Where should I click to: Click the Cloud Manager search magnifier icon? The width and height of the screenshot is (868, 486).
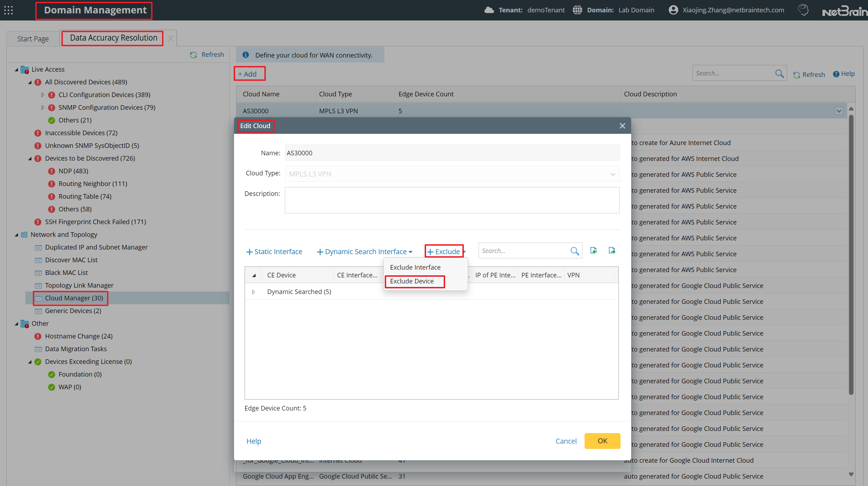click(x=779, y=73)
